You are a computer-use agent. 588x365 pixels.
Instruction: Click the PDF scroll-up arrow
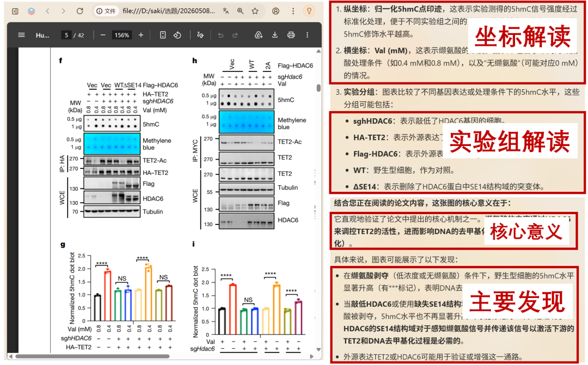tap(318, 51)
